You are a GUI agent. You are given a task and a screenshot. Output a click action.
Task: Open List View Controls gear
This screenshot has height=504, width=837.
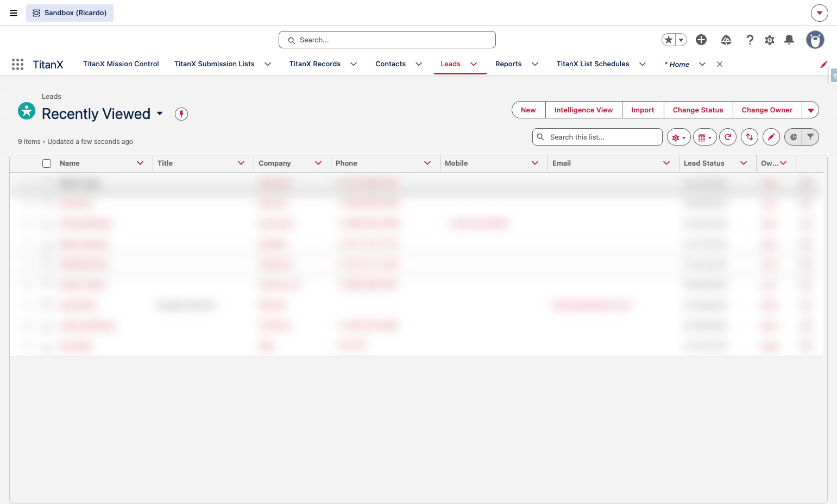679,137
